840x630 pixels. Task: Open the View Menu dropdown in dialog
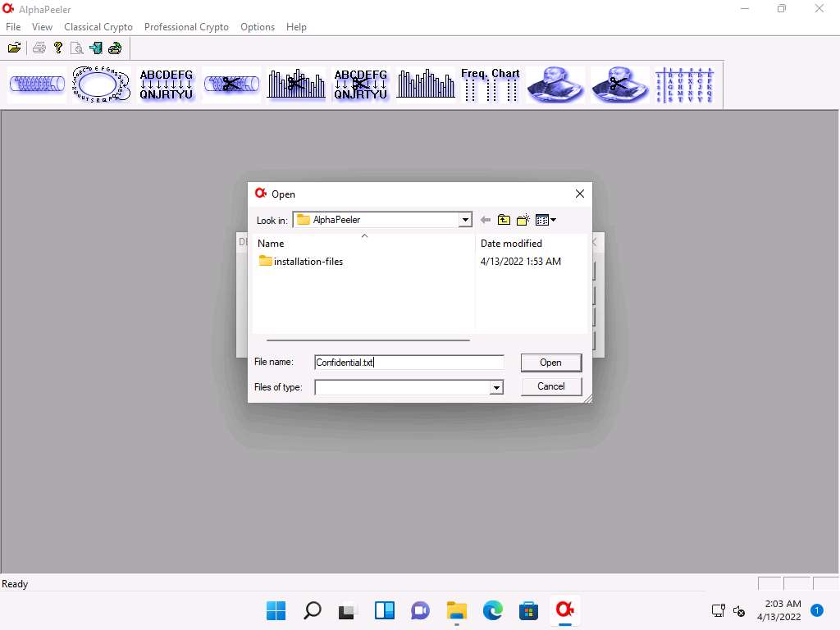coord(546,220)
